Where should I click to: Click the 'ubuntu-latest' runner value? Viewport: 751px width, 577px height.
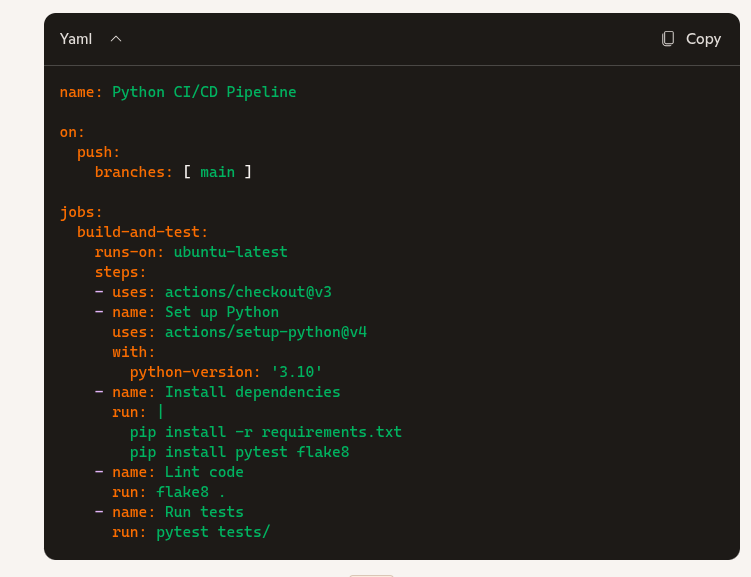(x=230, y=252)
